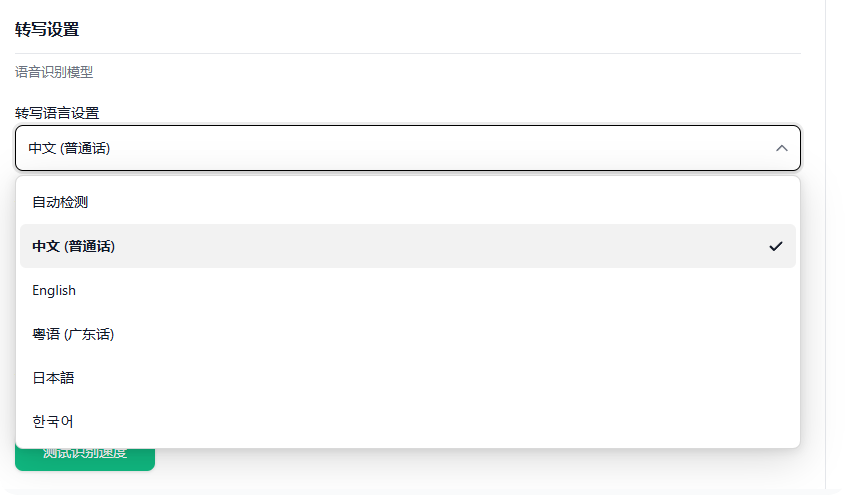The image size is (846, 495).
Task: Click the right-side vertical scrollbar track
Action: pyautogui.click(x=835, y=250)
